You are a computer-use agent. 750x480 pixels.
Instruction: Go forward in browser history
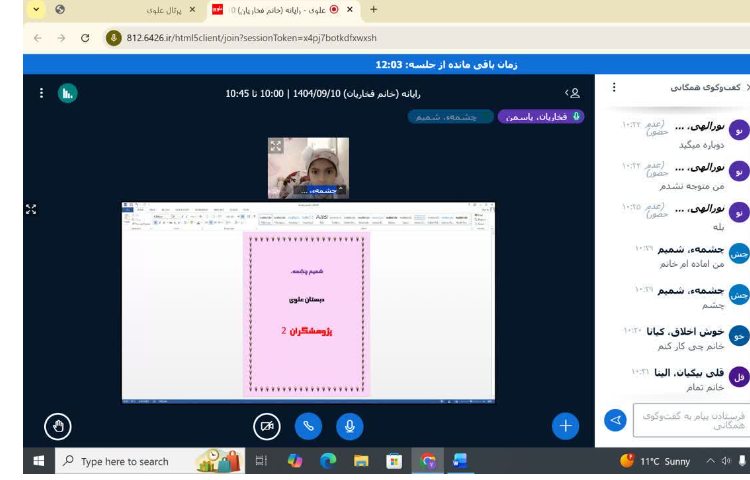tap(61, 38)
